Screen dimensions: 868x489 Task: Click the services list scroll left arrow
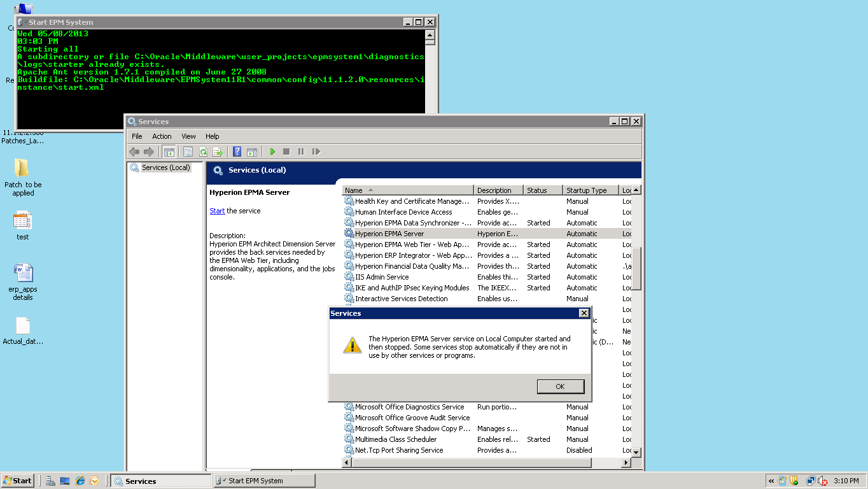tap(347, 462)
